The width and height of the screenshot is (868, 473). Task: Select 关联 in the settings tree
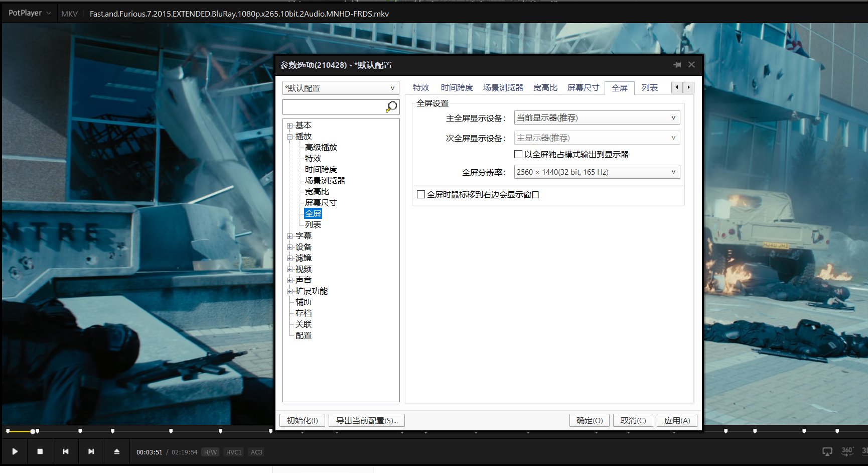(304, 324)
